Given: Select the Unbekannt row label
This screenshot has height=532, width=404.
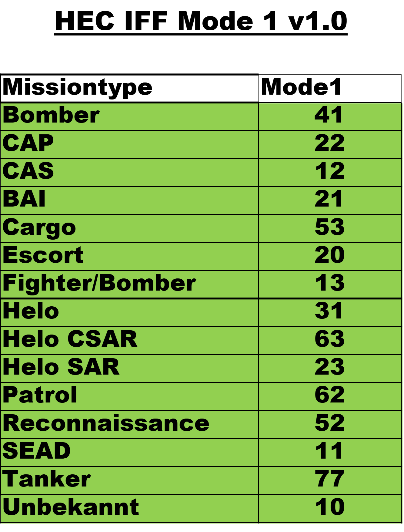Looking at the screenshot, I should (71, 508).
